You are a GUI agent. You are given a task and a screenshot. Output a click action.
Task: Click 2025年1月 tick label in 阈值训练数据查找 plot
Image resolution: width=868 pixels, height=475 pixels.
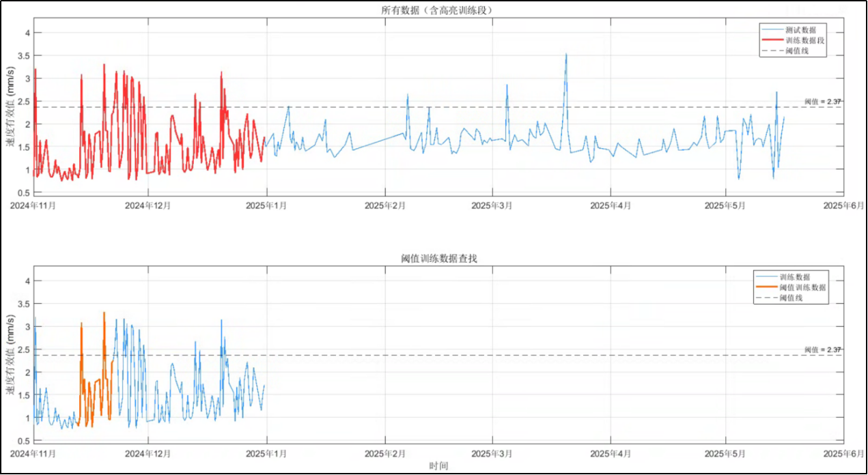click(x=267, y=452)
